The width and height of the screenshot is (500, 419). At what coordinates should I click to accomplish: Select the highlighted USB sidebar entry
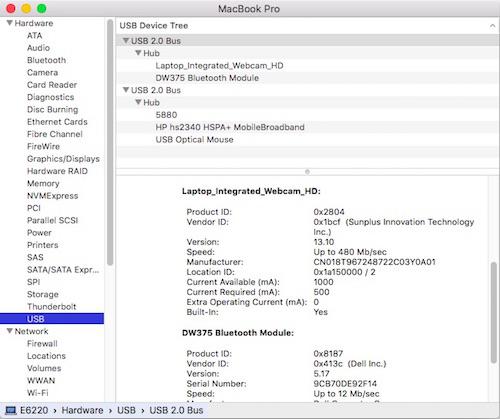(x=52, y=319)
